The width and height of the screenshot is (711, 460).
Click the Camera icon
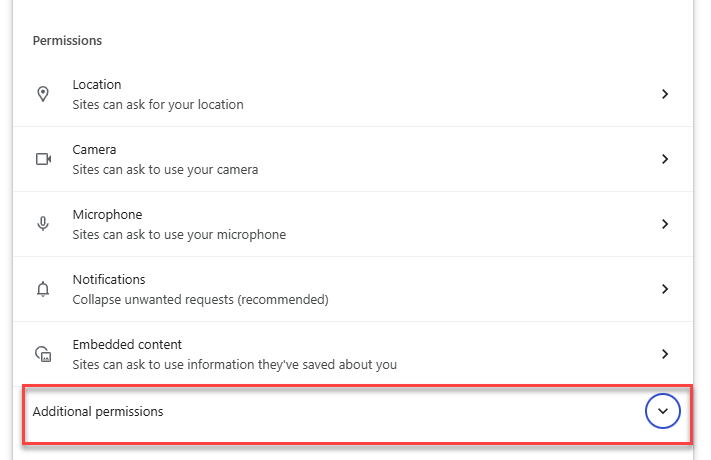point(43,159)
